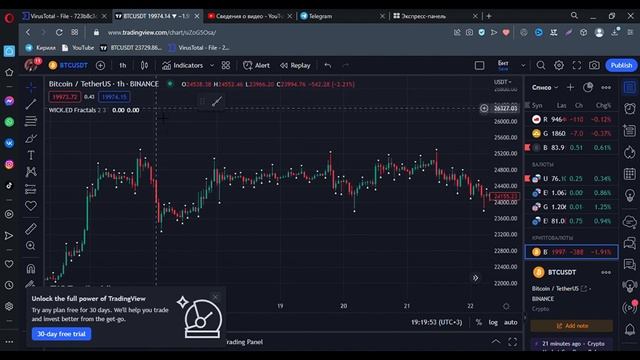The width and height of the screenshot is (640, 360).
Task: Start the 30-day free trial
Action: 62,334
